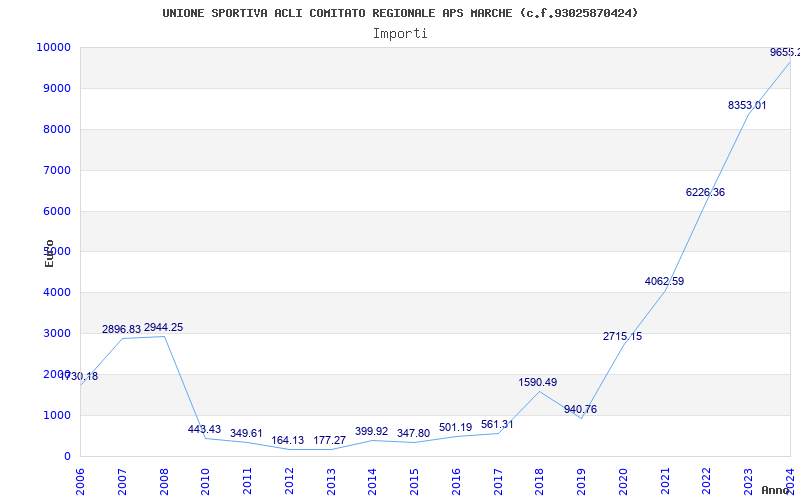Click the data label 561.31

[x=497, y=424]
